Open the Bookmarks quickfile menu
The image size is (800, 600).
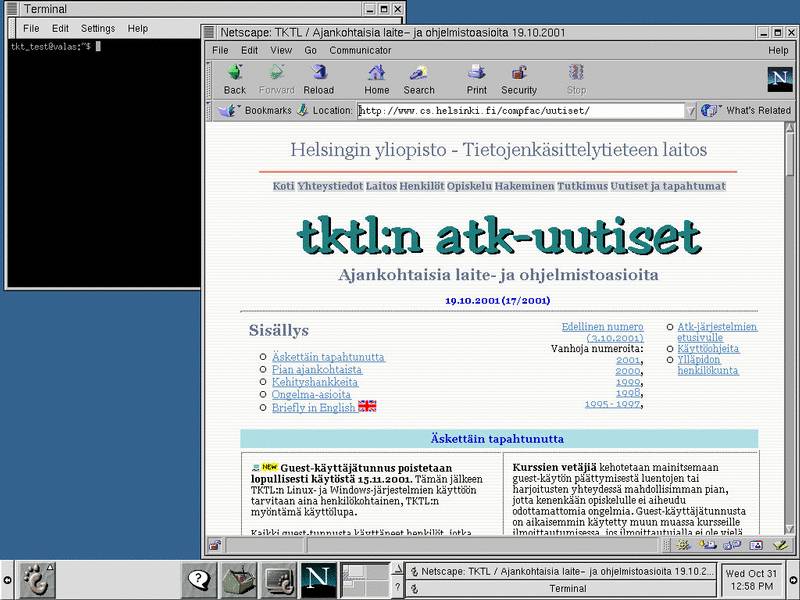254,110
